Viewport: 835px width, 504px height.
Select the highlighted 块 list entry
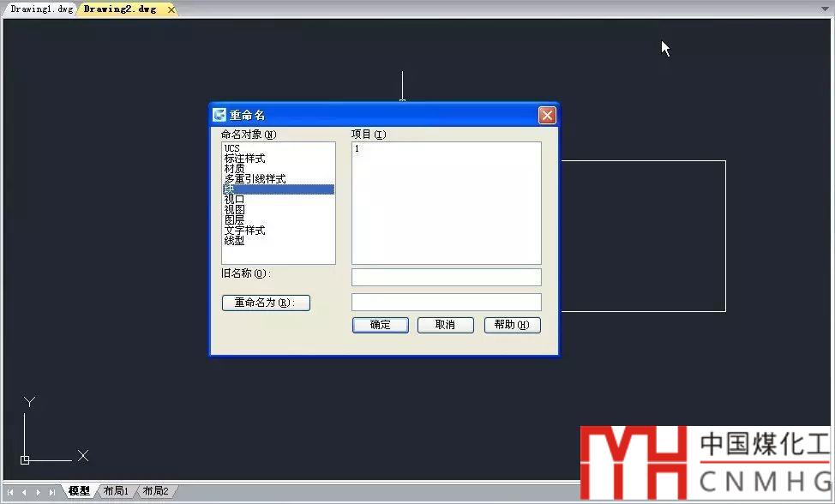tap(279, 189)
